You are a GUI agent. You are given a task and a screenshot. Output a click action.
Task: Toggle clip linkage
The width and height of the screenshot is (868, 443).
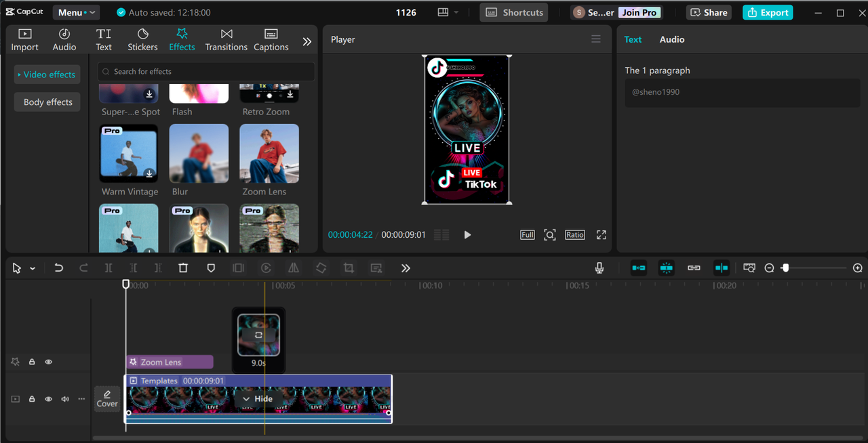694,268
